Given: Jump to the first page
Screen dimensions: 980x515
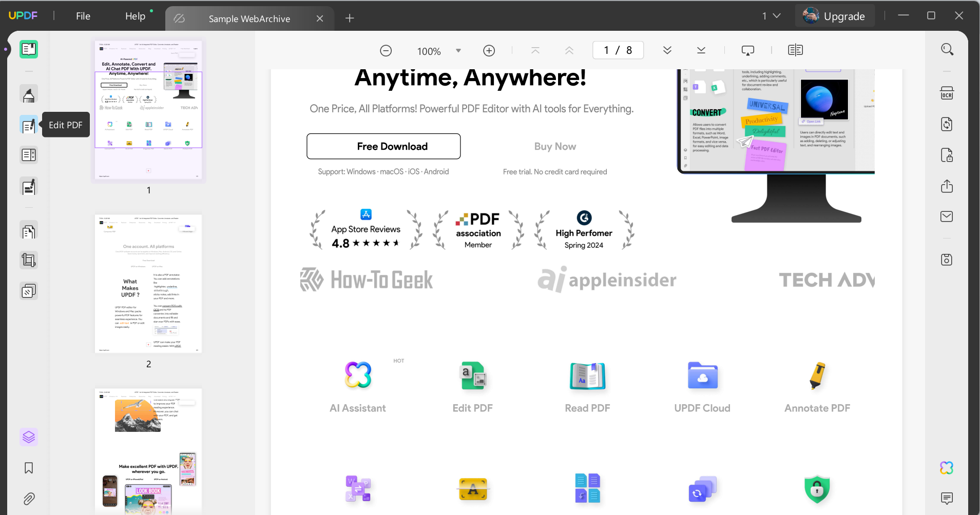Looking at the screenshot, I should click(535, 50).
